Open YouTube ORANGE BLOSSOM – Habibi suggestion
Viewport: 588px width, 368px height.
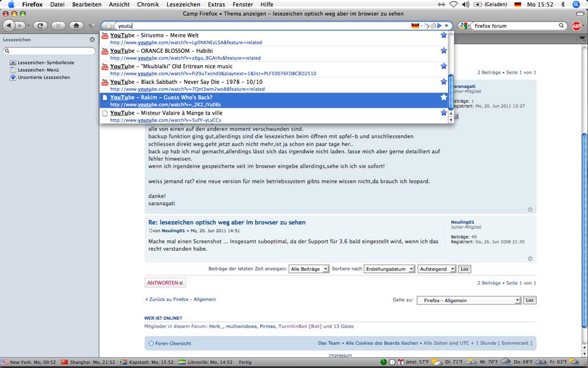coord(274,54)
